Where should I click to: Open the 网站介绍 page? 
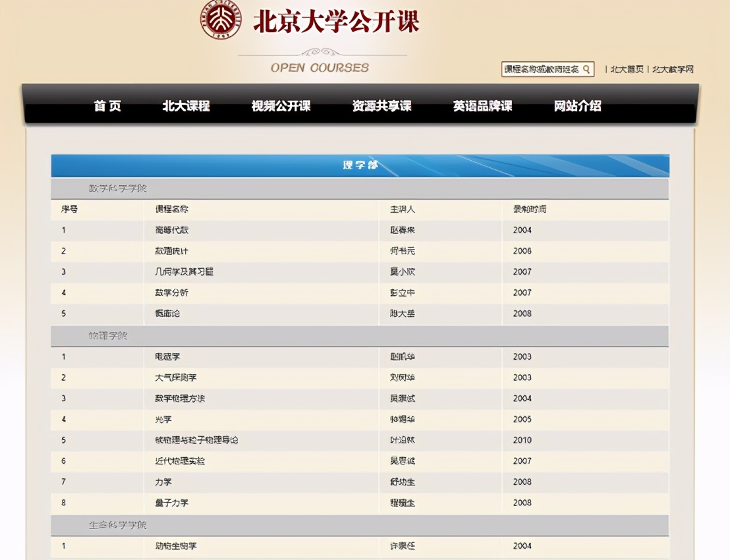(576, 106)
